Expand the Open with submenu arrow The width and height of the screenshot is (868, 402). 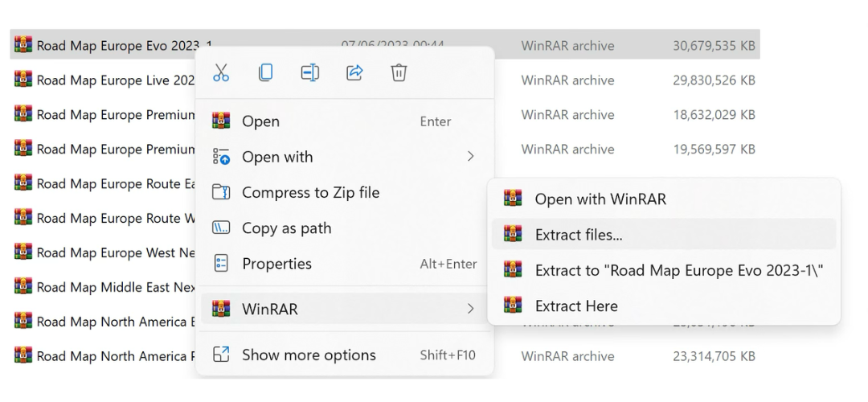coord(471,157)
